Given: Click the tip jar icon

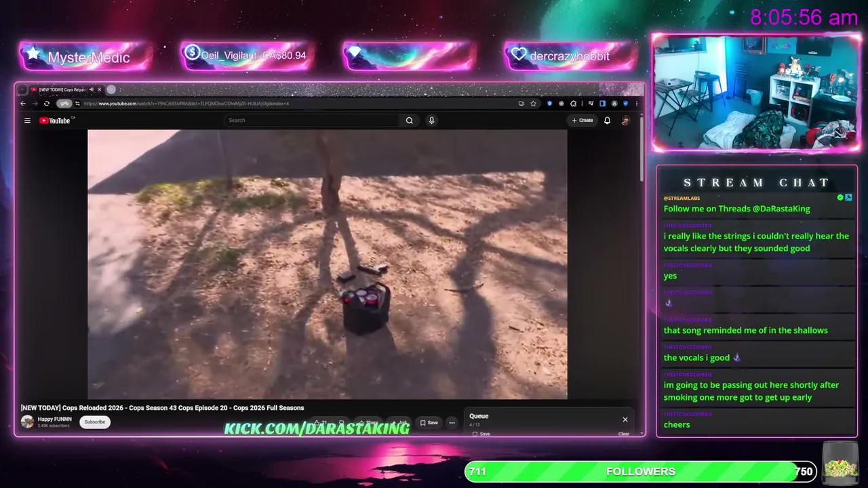Looking at the screenshot, I should [x=841, y=463].
